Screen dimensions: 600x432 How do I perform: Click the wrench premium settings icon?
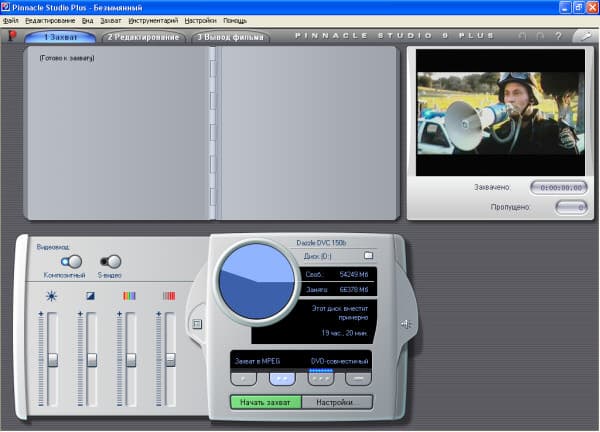(585, 36)
